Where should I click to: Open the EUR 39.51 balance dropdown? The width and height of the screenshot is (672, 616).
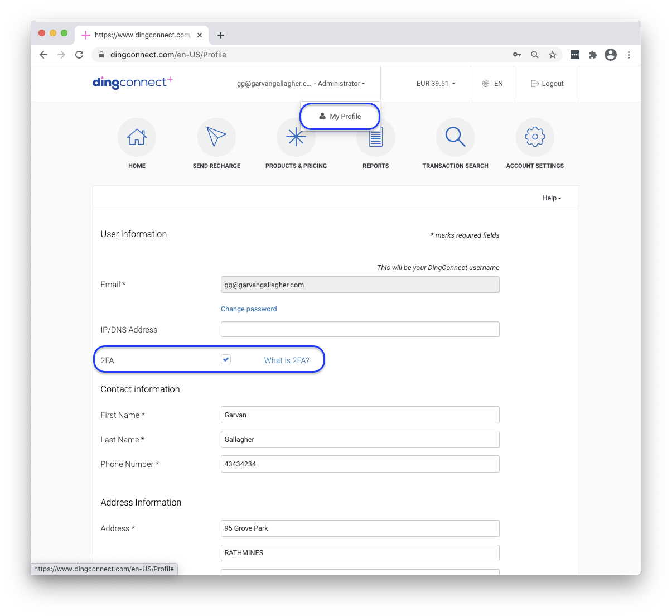[436, 83]
